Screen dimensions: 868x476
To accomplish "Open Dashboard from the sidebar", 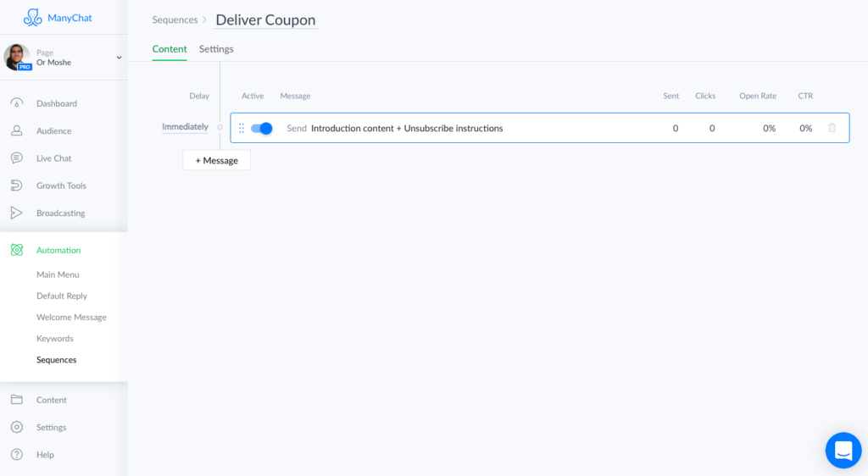I will [x=57, y=103].
